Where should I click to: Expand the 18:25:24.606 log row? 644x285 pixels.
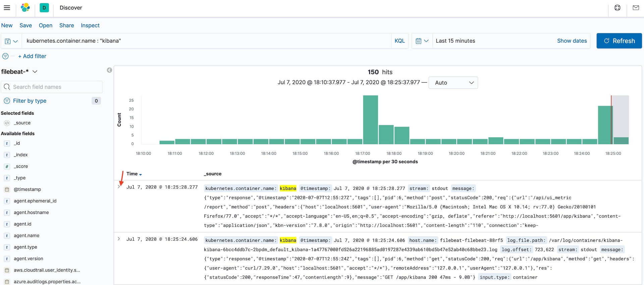coord(119,239)
